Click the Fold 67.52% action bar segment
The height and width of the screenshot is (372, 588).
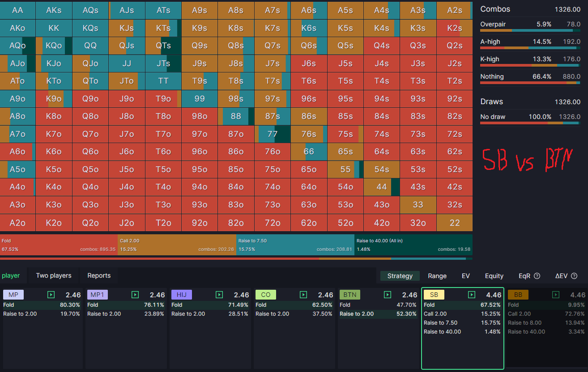(59, 245)
